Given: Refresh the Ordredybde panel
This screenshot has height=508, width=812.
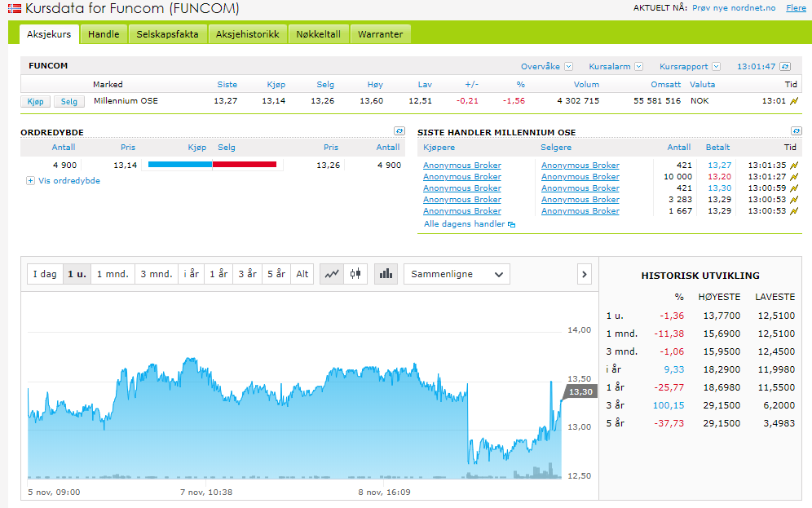Looking at the screenshot, I should tap(399, 131).
